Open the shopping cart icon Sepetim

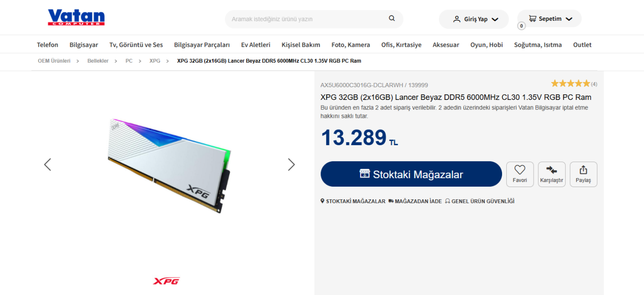coord(532,19)
